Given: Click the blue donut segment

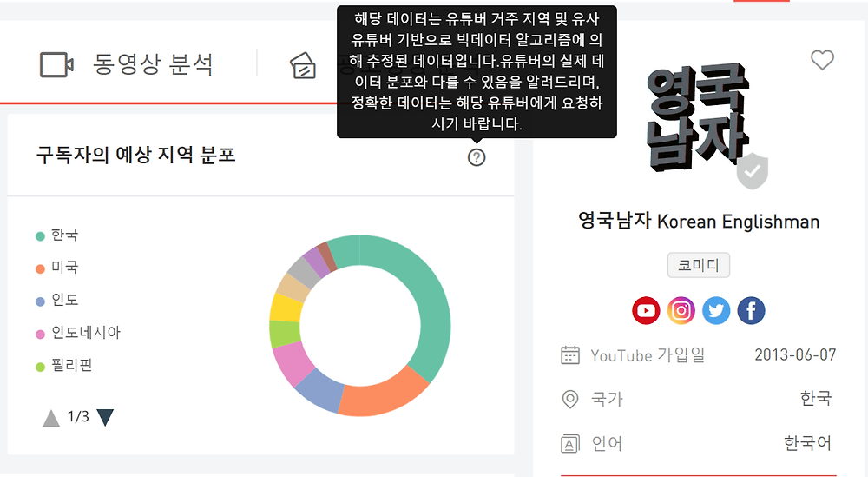Looking at the screenshot, I should pos(321,389).
